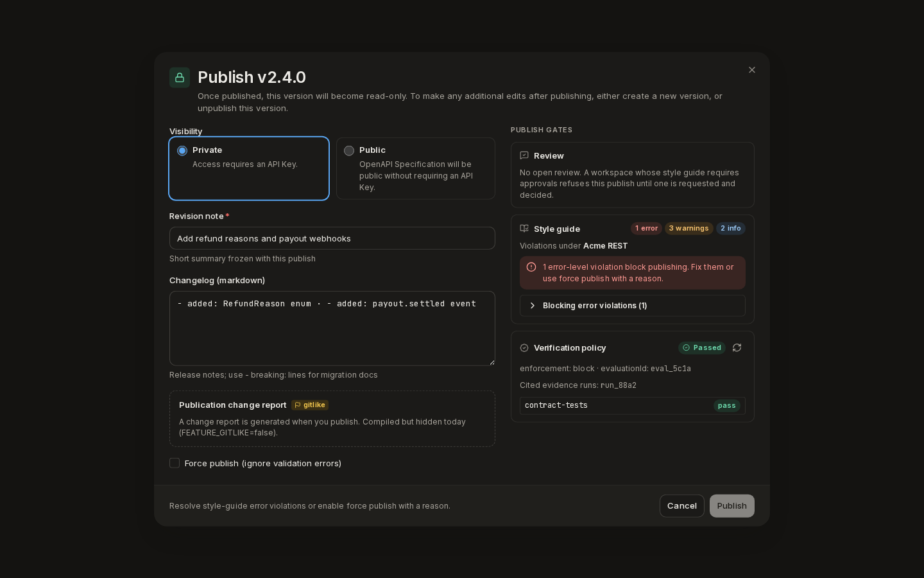Click the run_88a2 evidence run id
Viewport: 924px width, 578px height.
tap(619, 385)
